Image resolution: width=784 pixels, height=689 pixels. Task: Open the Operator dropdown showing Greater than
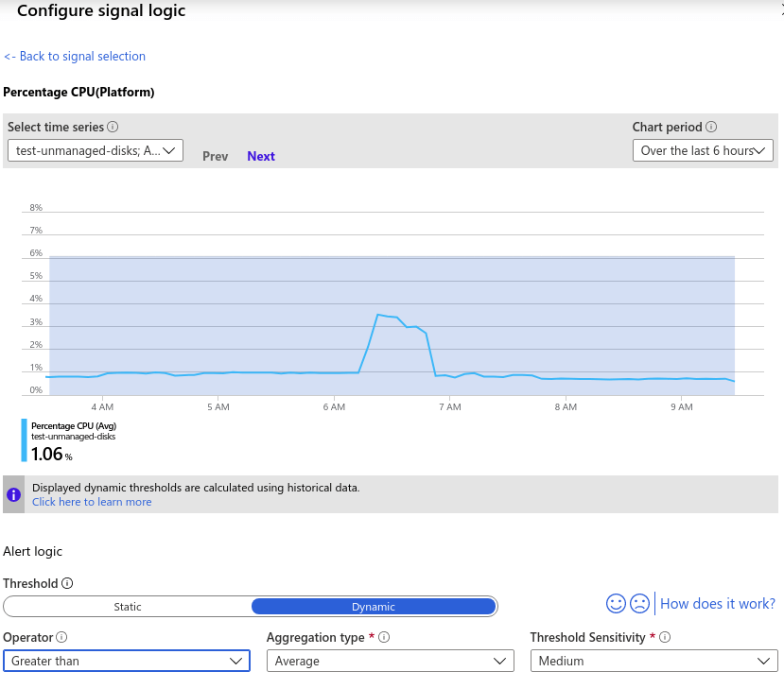point(127,661)
